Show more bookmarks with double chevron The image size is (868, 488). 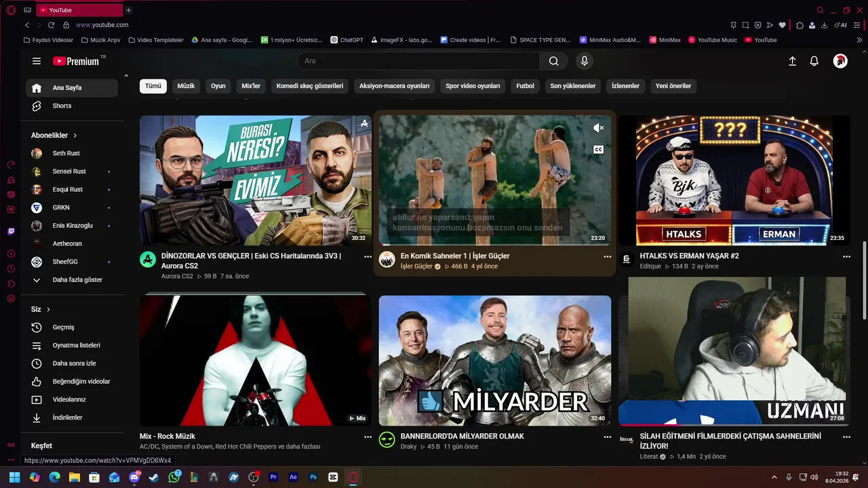860,40
